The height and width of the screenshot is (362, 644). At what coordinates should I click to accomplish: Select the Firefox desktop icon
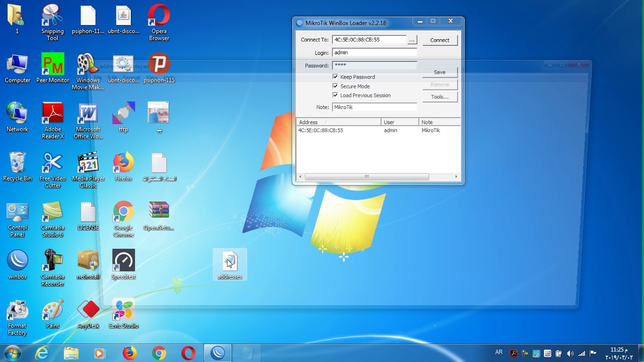click(123, 166)
